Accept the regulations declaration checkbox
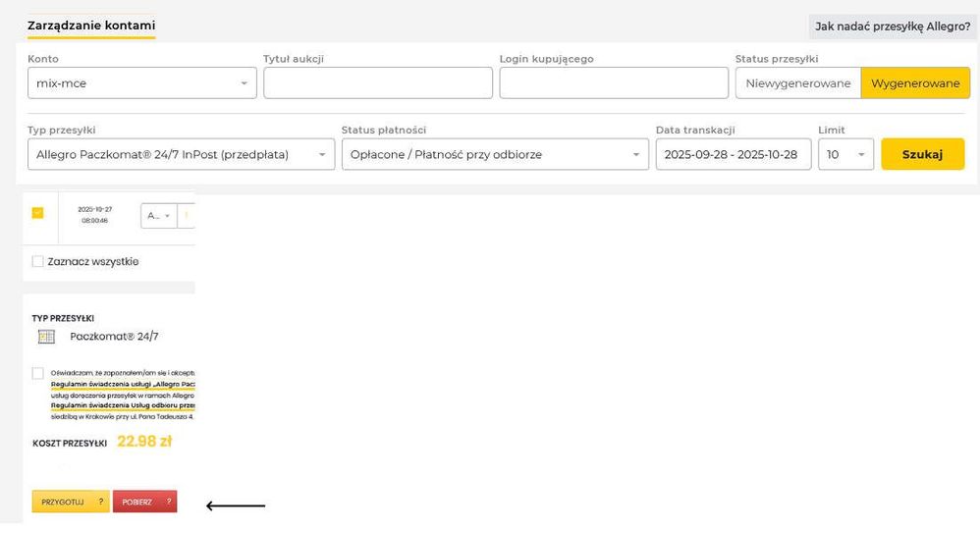Viewport: 980px width, 534px height. coord(37,373)
